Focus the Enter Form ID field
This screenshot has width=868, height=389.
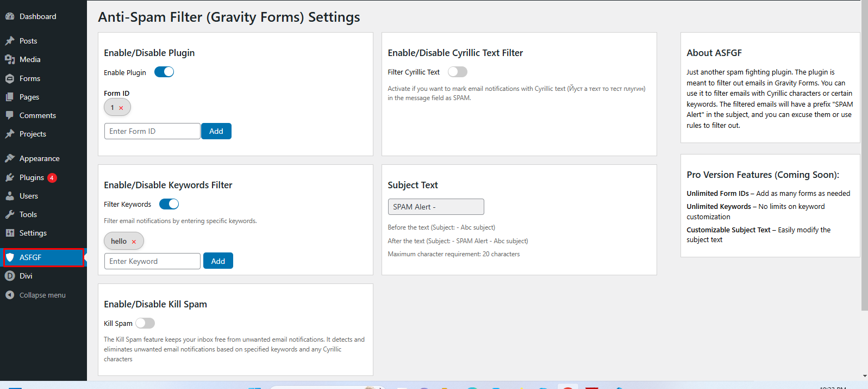pos(152,131)
